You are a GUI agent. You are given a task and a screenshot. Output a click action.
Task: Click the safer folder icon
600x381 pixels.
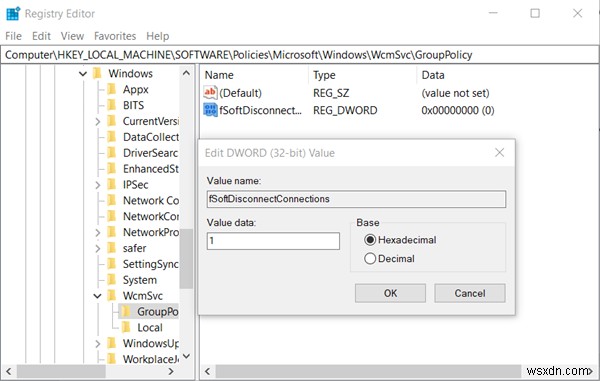[x=112, y=248]
